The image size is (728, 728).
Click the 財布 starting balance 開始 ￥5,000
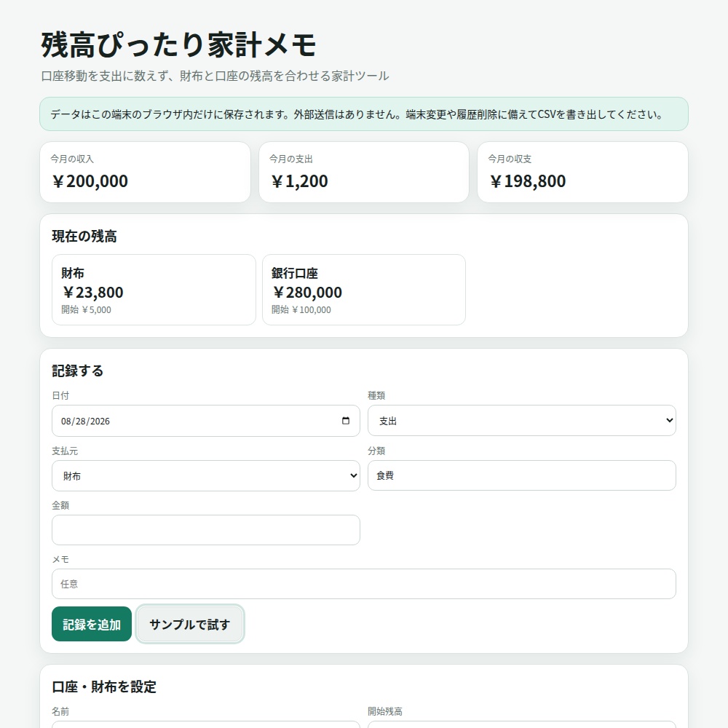point(87,309)
